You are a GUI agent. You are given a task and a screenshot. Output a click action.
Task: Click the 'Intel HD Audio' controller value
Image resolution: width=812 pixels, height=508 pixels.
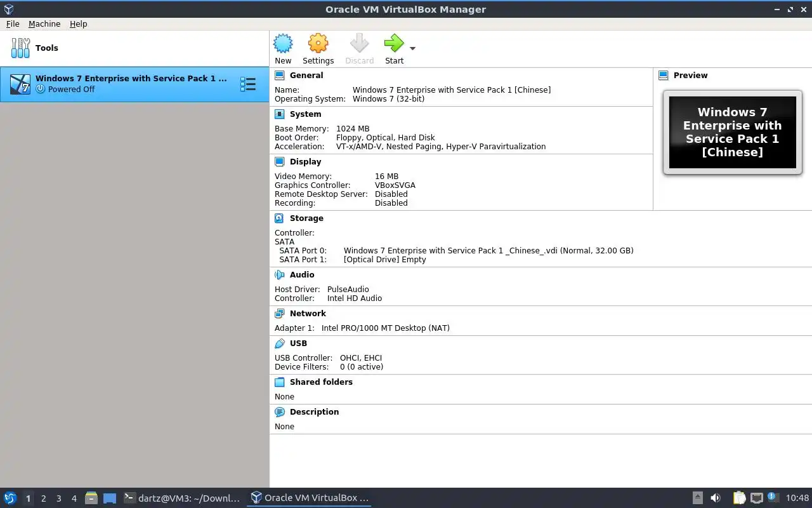click(x=355, y=298)
